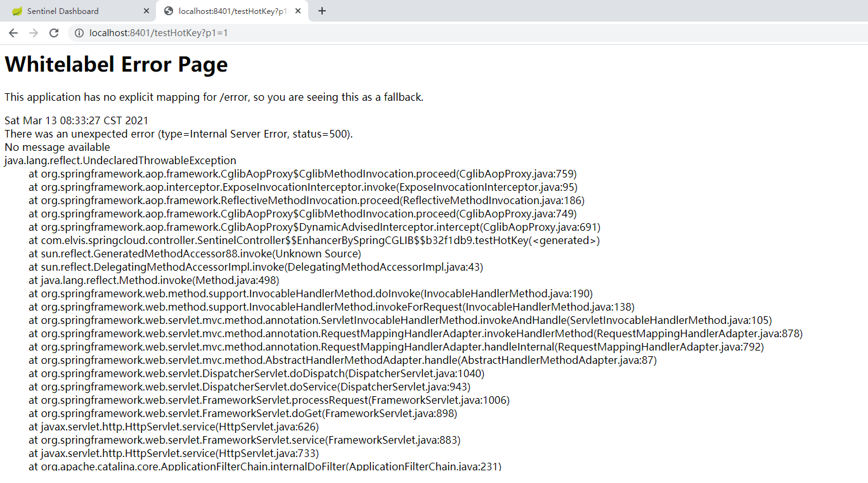
Task: View site information icon in address bar
Action: click(x=79, y=33)
